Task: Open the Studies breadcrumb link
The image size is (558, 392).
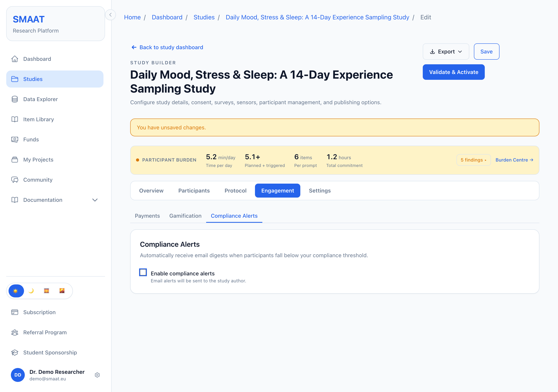Action: click(204, 17)
